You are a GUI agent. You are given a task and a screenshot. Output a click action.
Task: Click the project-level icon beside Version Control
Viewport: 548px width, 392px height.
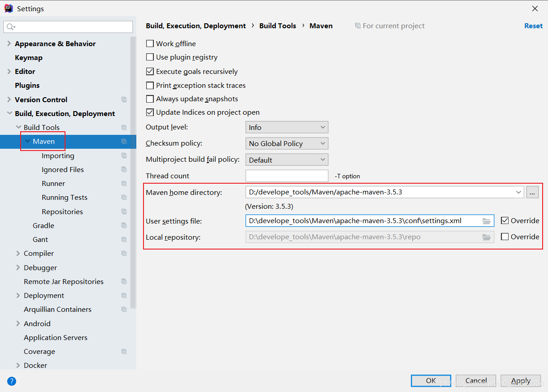124,99
